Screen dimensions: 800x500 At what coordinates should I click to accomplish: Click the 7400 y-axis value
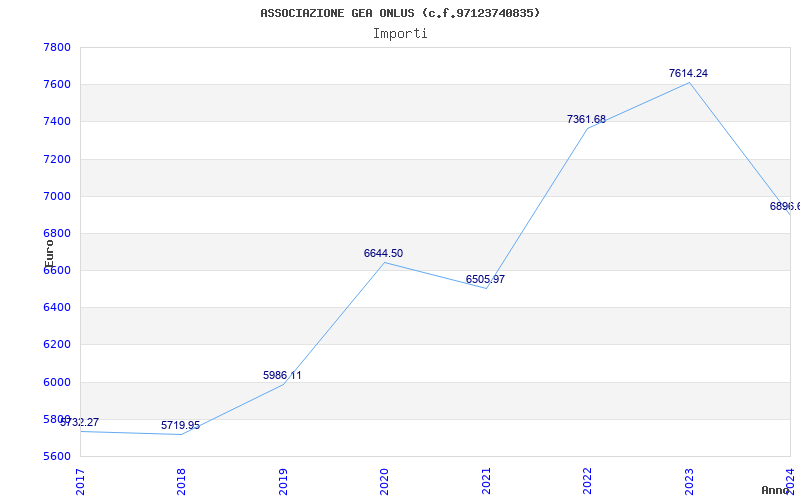point(58,122)
